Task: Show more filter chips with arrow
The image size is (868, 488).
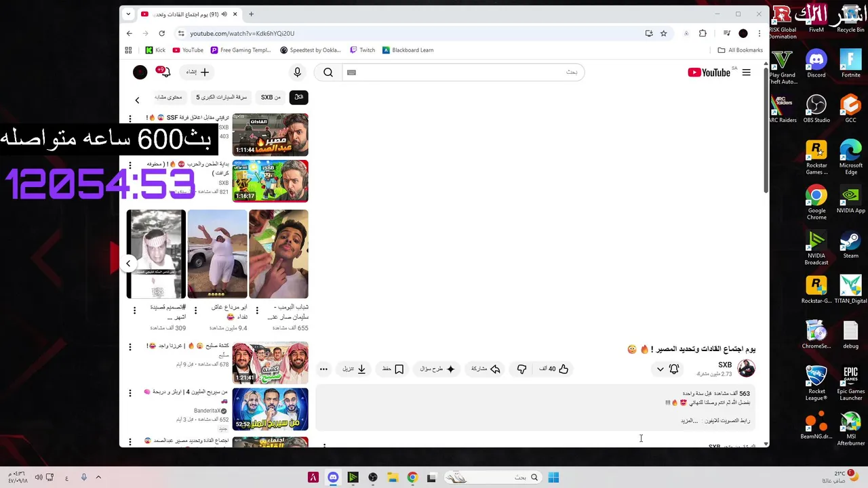Action: (137, 100)
